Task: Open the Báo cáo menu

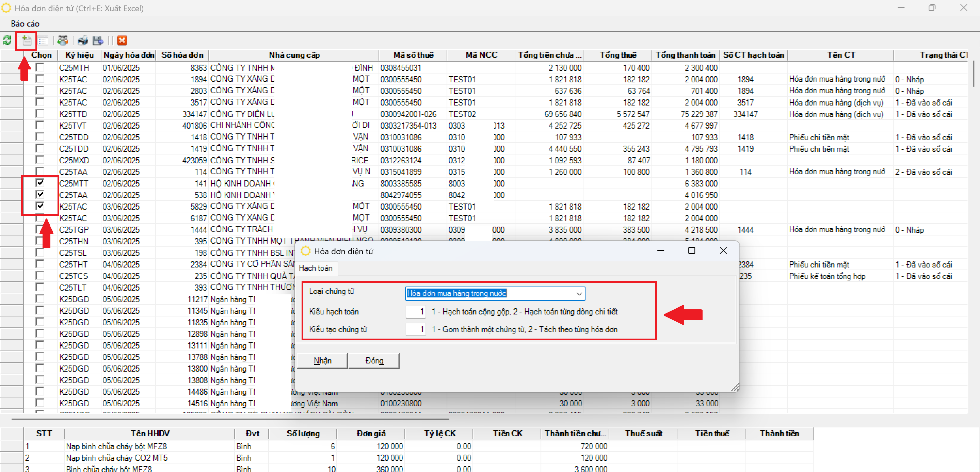Action: [x=25, y=23]
